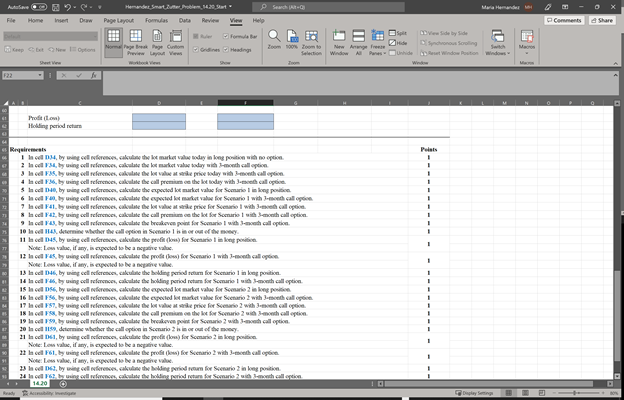Expand the formula bar
Image resolution: width=624 pixels, height=400 pixels.
(616, 75)
